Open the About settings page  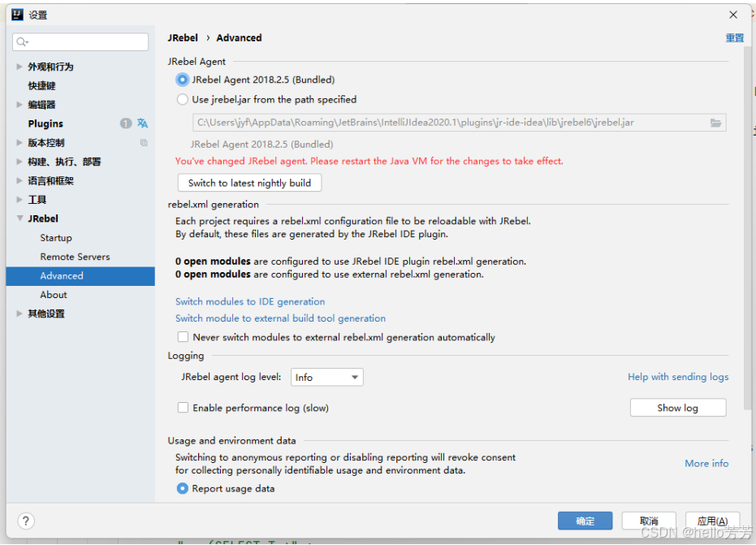(x=54, y=295)
